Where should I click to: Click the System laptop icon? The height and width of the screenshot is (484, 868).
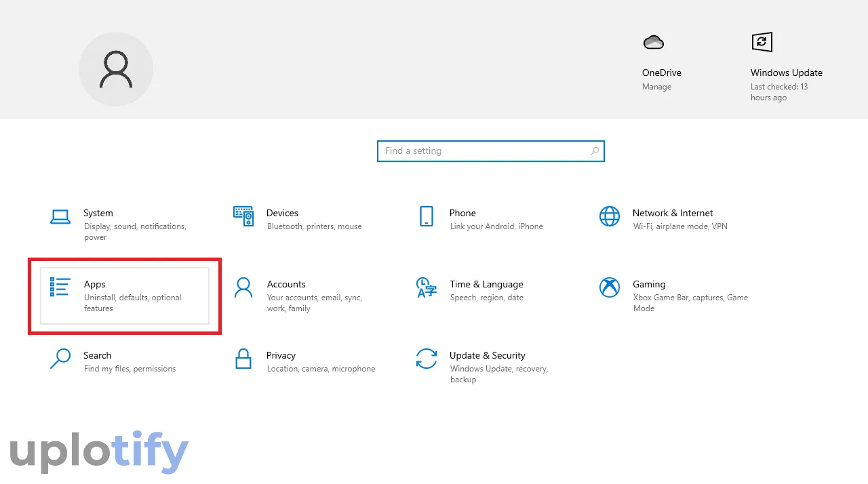pyautogui.click(x=60, y=217)
